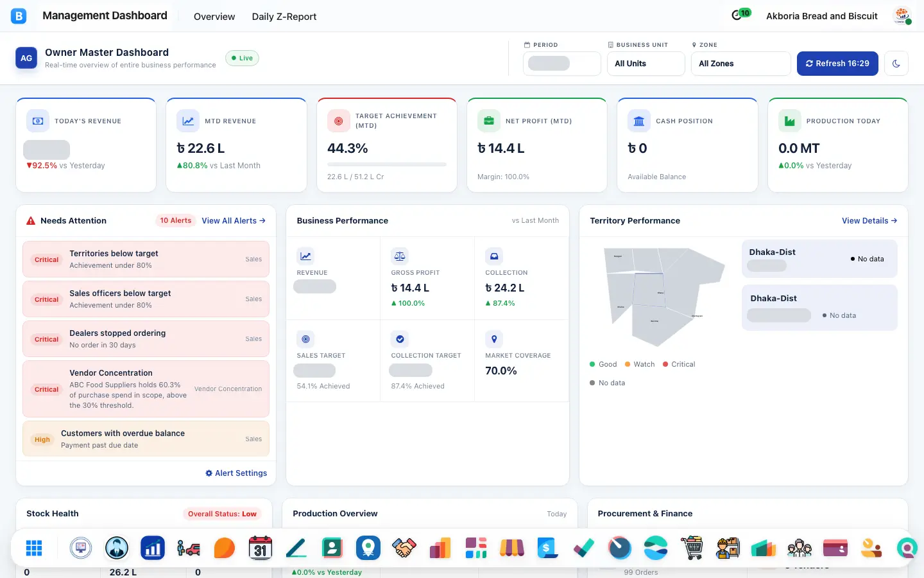Open Customers with overdue balance alert
This screenshot has width=924, height=578.
point(146,439)
